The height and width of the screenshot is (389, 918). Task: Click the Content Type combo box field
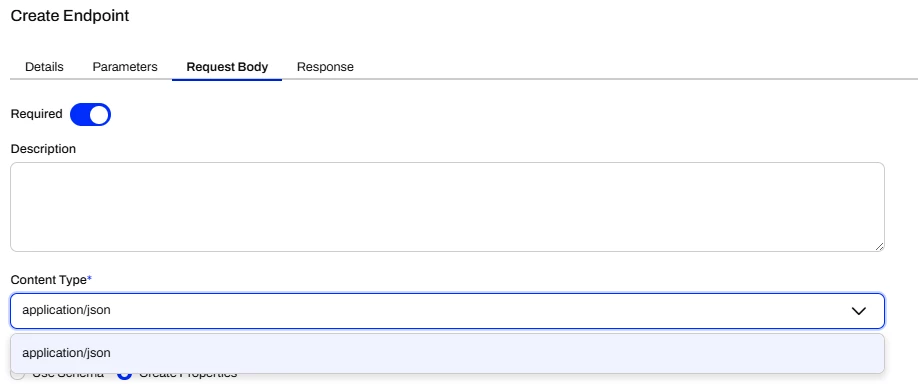pos(447,310)
